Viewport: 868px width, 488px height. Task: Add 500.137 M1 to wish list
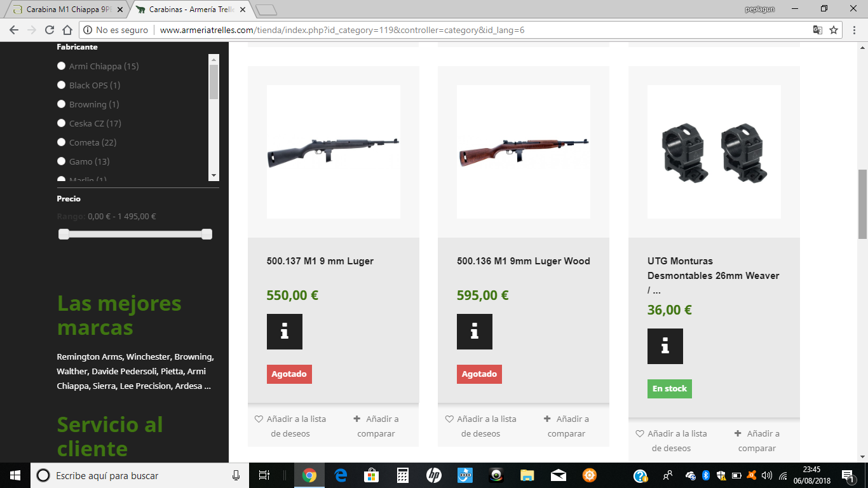[x=290, y=426]
